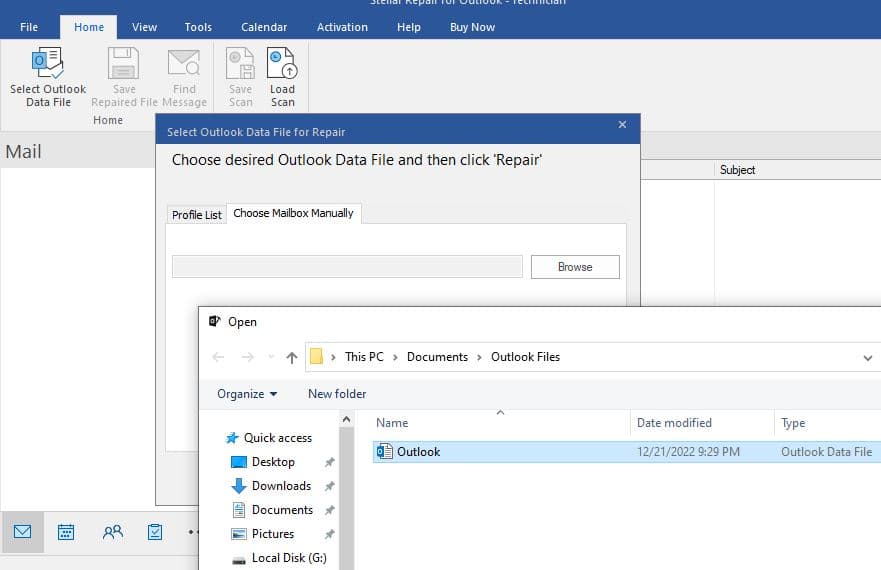Click the Load Scan ribbon icon
The width and height of the screenshot is (881, 570).
(x=282, y=63)
